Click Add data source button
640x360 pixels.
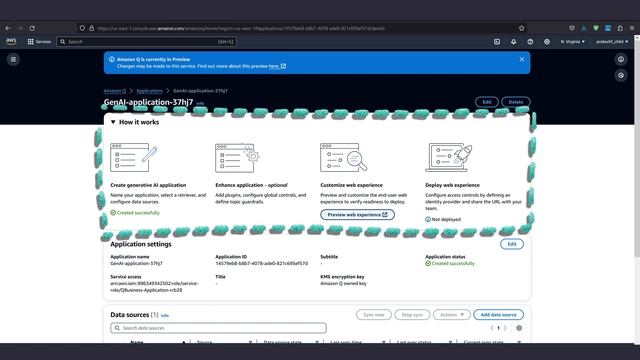(498, 315)
